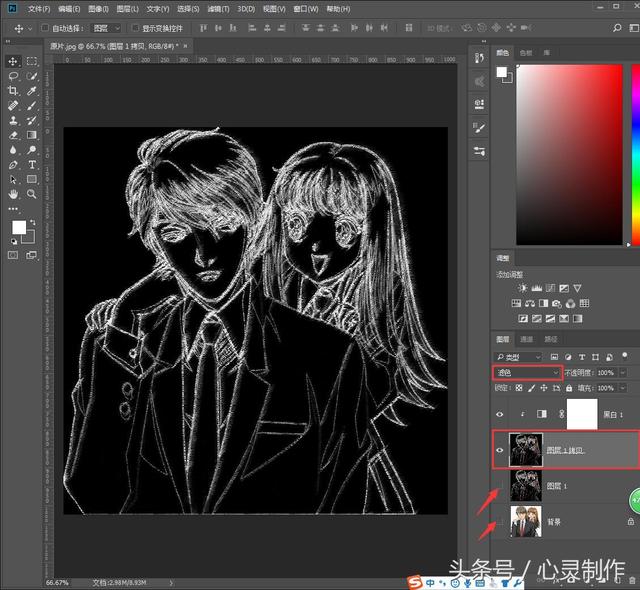Image resolution: width=640 pixels, height=590 pixels.
Task: Toggle lock transparent pixels
Action: pos(519,388)
